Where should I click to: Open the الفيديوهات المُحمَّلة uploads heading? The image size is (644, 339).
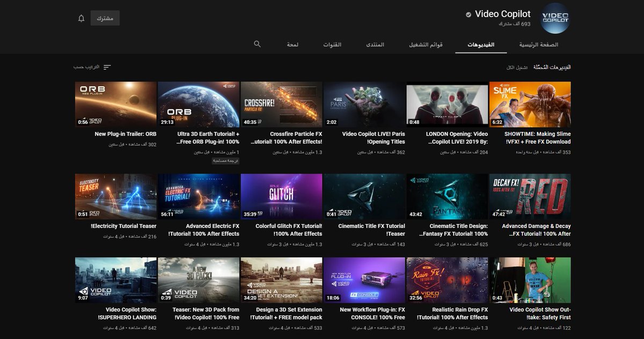click(551, 68)
